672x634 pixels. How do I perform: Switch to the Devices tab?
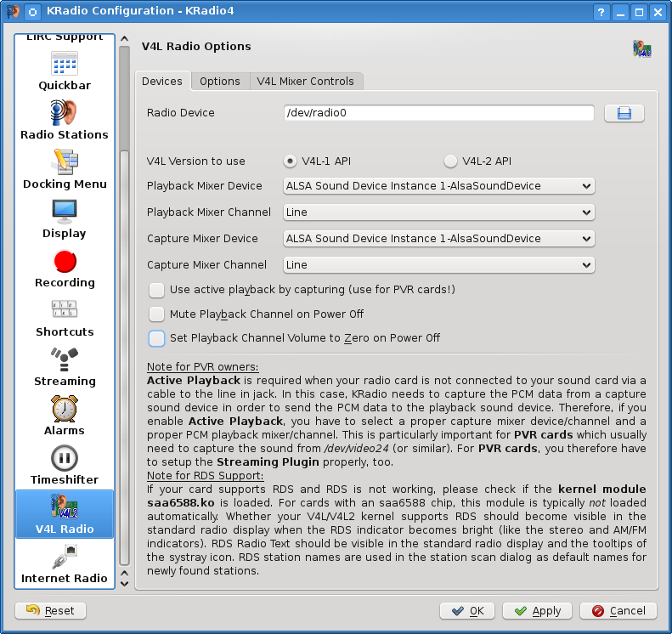tap(162, 81)
